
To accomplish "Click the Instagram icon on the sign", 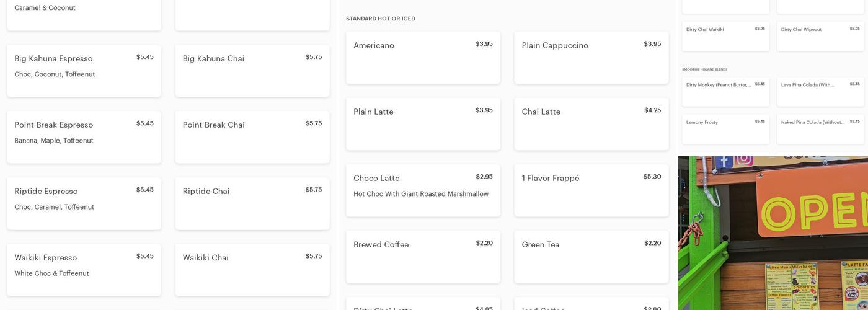I will [745, 160].
